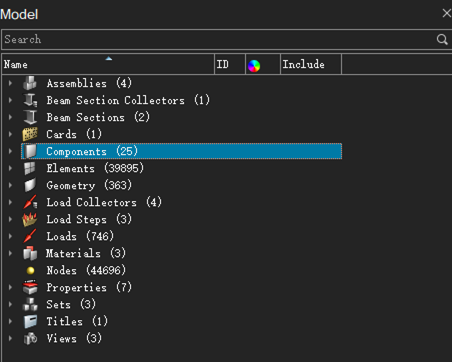Viewport: 452px width, 362px height.
Task: Click the Sets cubes icon
Action: tap(30, 304)
